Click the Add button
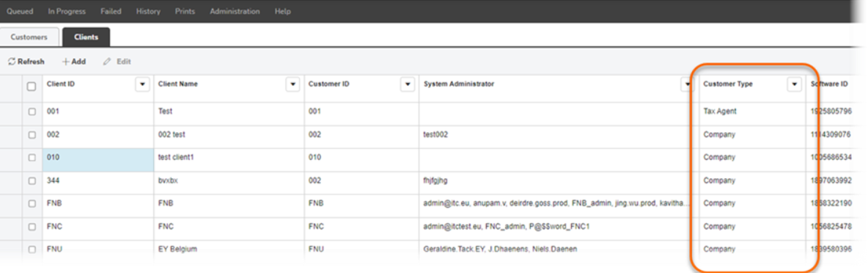This screenshot has width=868, height=273. tap(73, 62)
